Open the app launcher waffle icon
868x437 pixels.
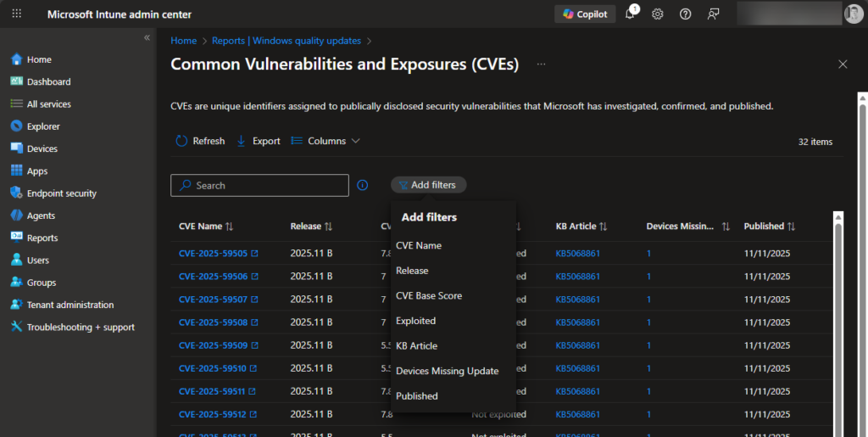click(17, 14)
